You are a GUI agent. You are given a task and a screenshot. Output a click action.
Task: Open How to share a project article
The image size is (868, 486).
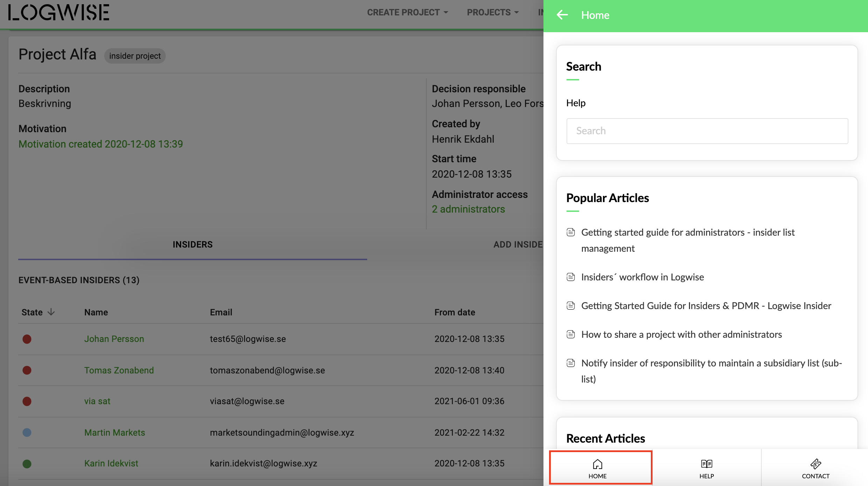pyautogui.click(x=681, y=335)
